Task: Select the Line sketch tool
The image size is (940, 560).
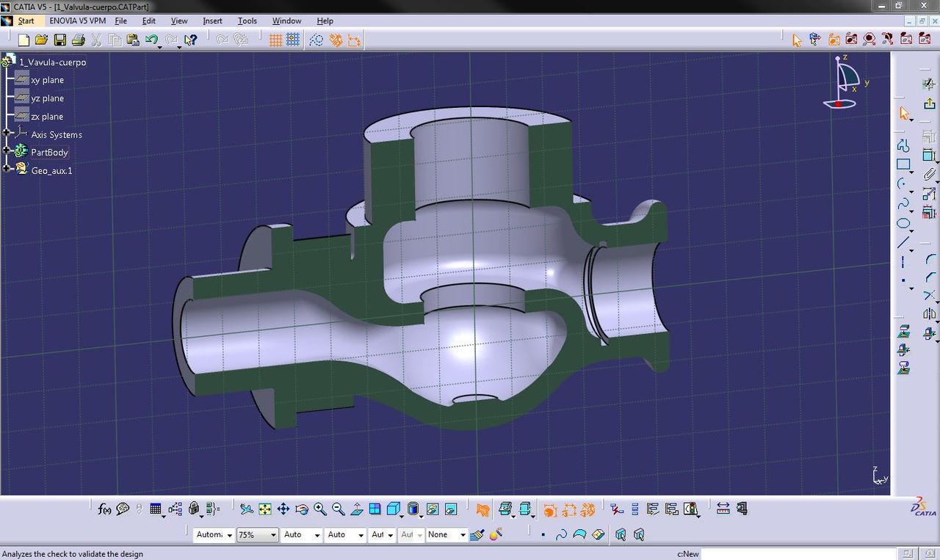Action: 903,242
